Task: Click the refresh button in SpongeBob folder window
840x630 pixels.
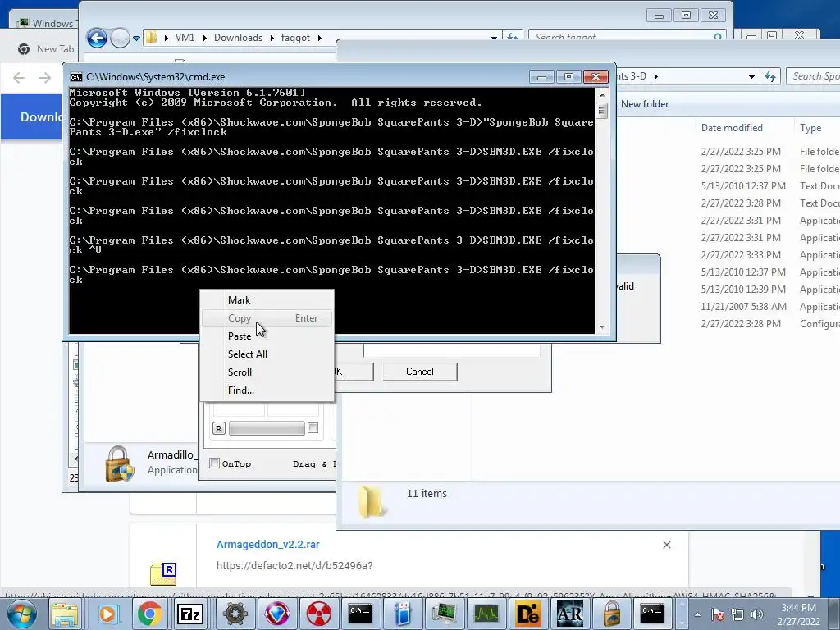Action: (770, 76)
